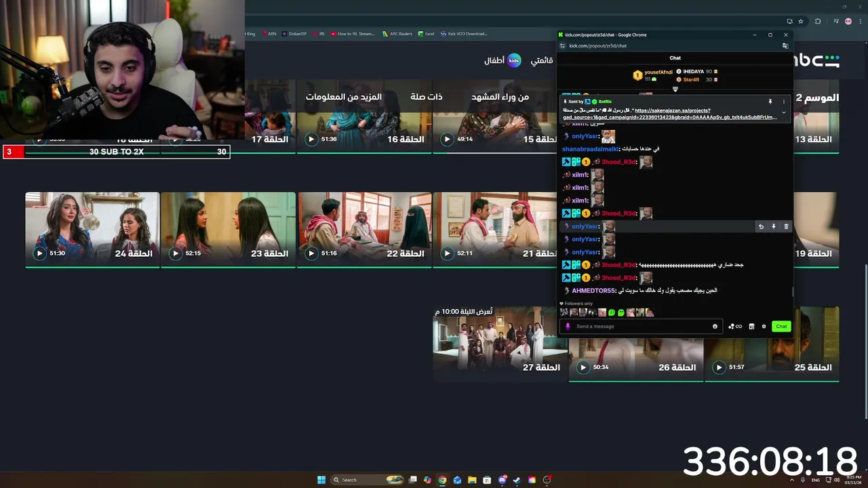Switch to ذات صلة tab
Viewport: 868px width, 488px height.
[427, 97]
